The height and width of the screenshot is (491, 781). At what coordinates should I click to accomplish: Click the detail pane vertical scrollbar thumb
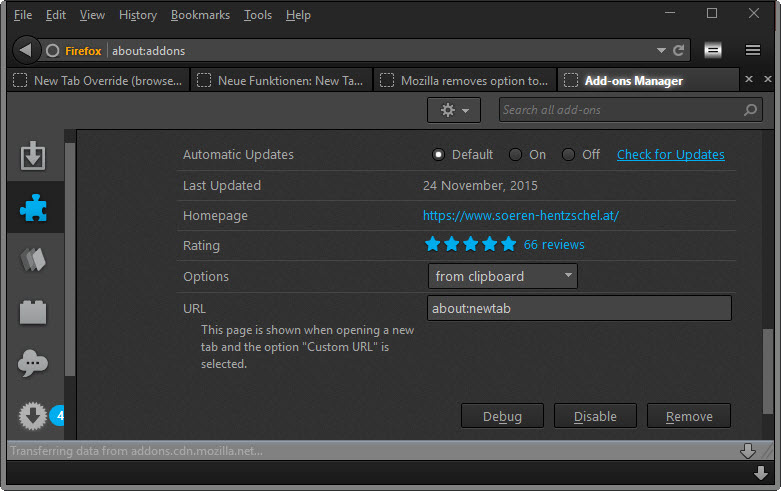coord(768,371)
